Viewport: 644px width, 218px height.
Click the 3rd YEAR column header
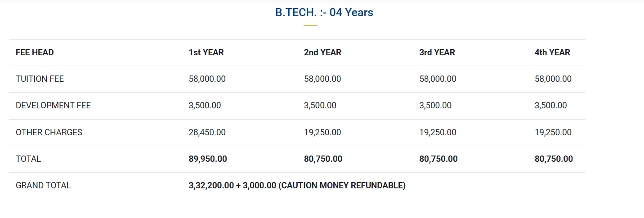(x=437, y=53)
